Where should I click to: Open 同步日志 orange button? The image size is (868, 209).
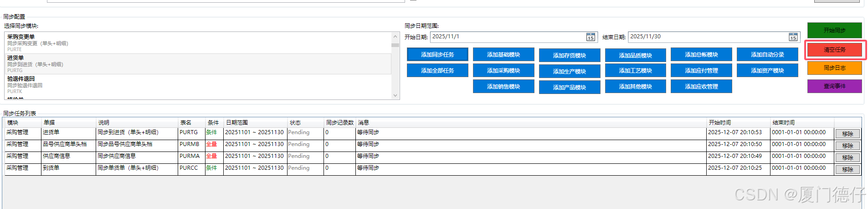(834, 68)
